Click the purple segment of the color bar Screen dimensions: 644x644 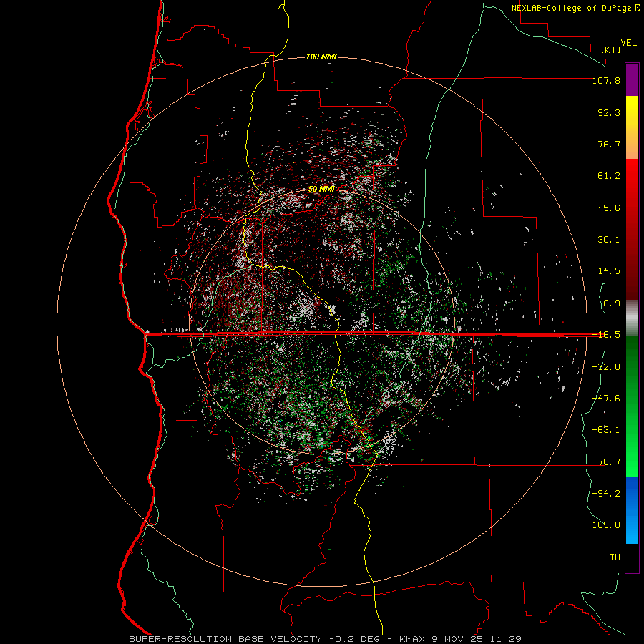632,79
